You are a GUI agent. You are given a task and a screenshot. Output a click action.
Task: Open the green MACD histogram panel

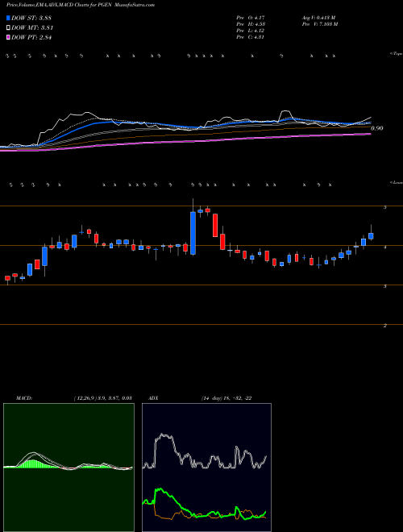pos(69,468)
